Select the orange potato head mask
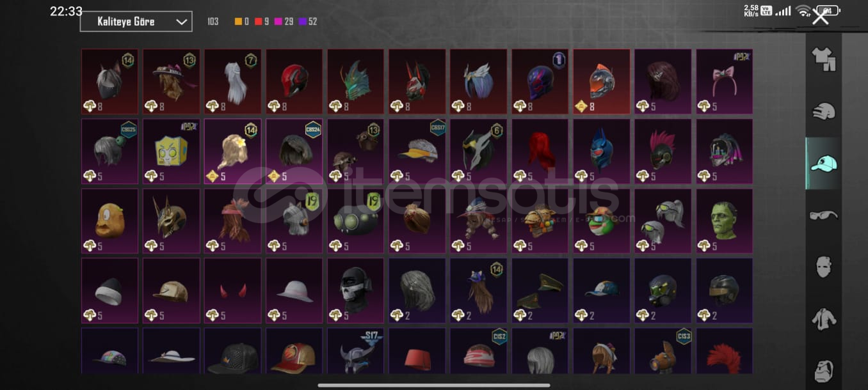Image resolution: width=868 pixels, height=390 pixels. 109,221
